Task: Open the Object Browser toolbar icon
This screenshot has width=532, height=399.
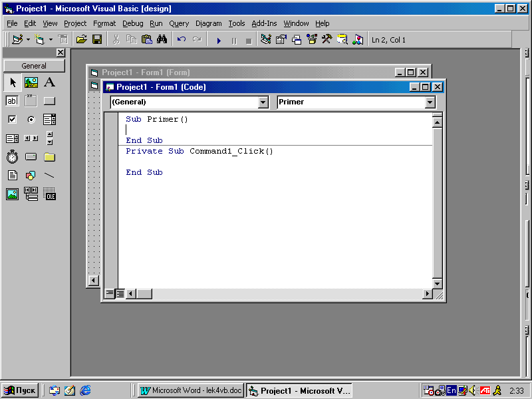Action: 312,40
